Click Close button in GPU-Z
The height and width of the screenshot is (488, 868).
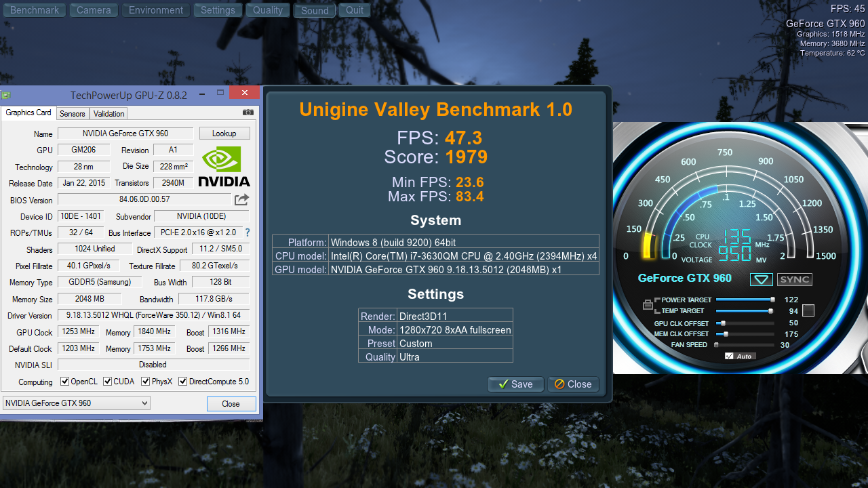tap(231, 403)
